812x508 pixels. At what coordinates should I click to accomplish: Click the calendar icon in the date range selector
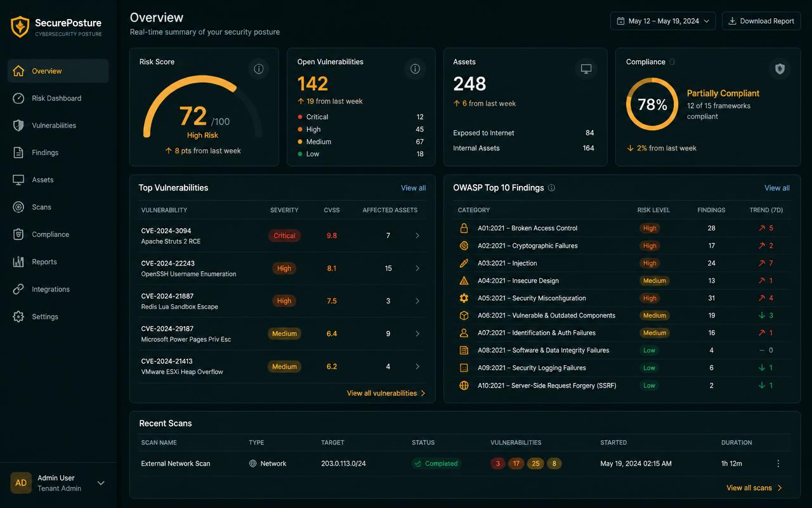pos(620,21)
